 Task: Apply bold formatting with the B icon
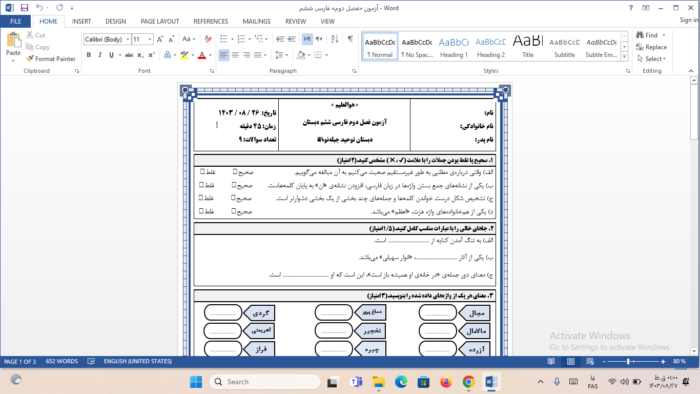point(88,55)
